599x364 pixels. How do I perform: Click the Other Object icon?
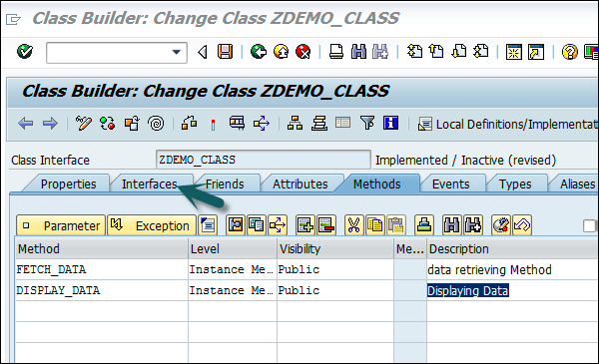(x=132, y=124)
